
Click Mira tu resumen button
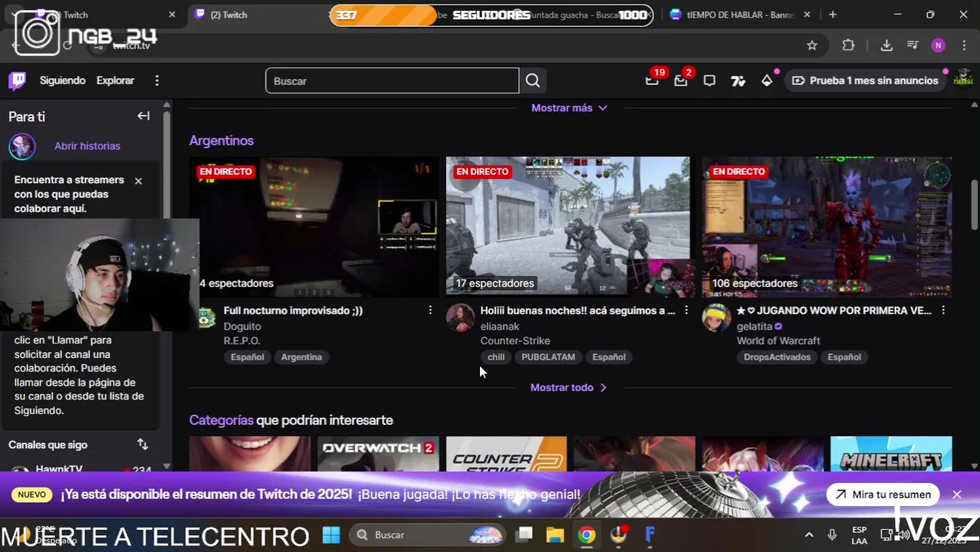click(884, 495)
